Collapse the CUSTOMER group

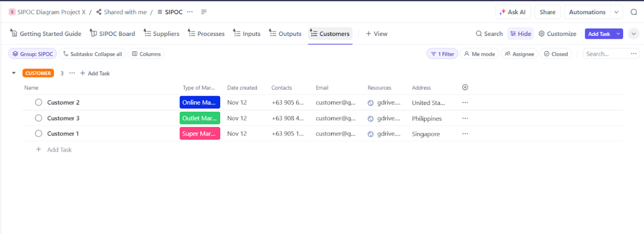(14, 73)
